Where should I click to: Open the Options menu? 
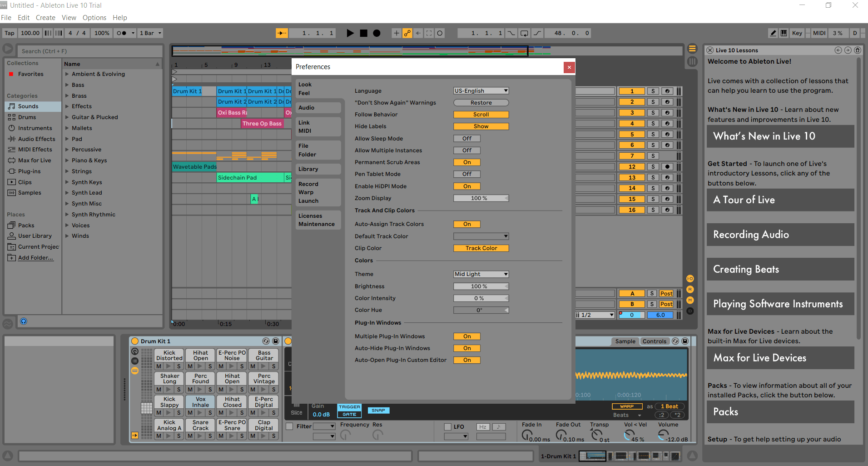click(x=94, y=17)
